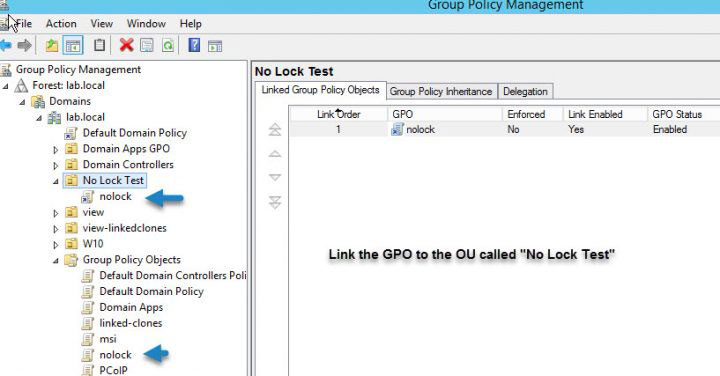
Task: Open the Properties toolbar icon
Action: tap(147, 45)
